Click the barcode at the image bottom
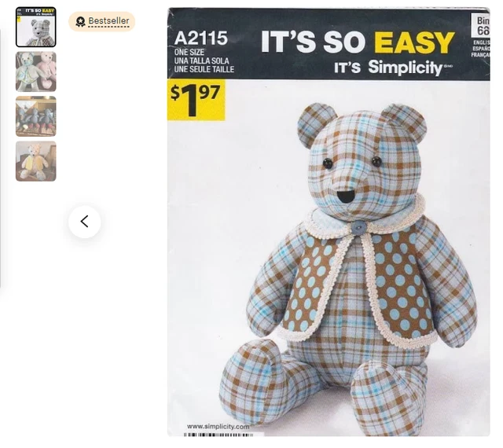 click(x=218, y=435)
